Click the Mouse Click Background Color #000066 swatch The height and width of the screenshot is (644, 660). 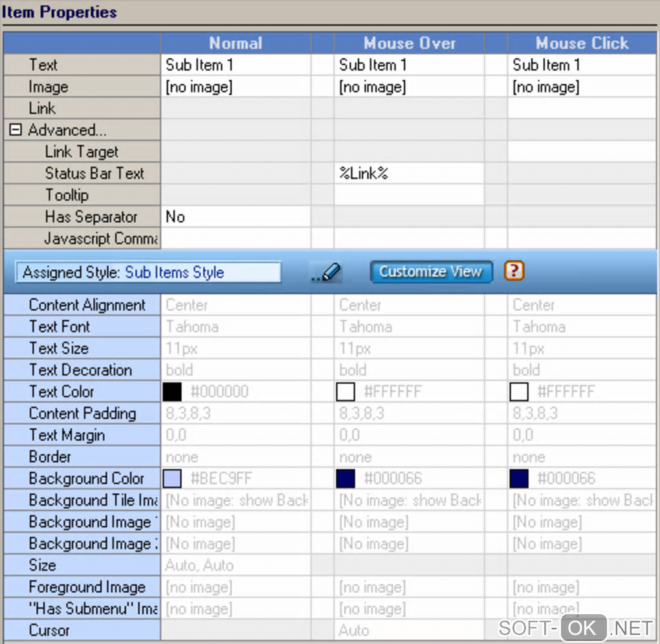(519, 478)
